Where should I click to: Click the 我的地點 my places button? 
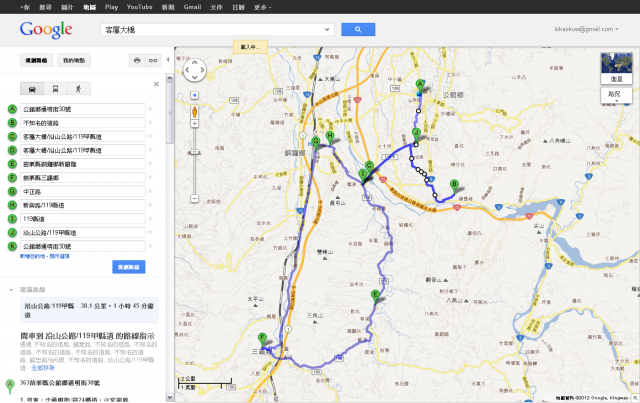point(74,60)
